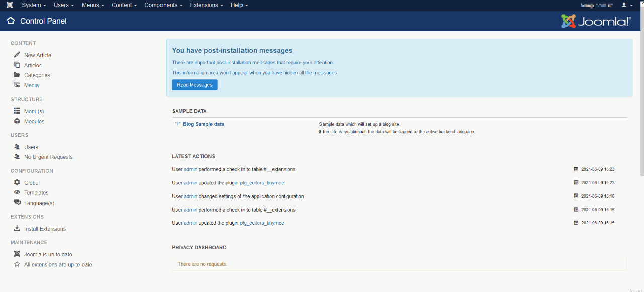Open the System menu
Image resolution: width=644 pixels, height=292 pixels.
[x=34, y=5]
